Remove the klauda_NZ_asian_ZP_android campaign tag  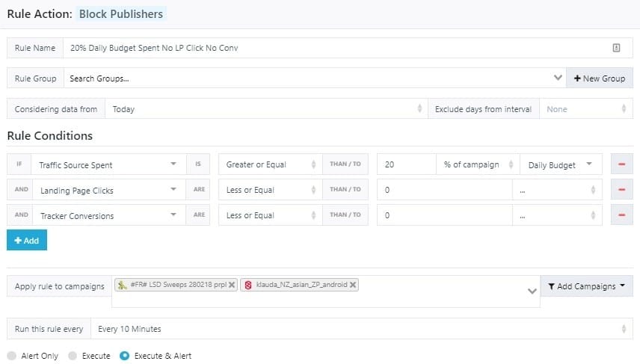click(x=353, y=285)
